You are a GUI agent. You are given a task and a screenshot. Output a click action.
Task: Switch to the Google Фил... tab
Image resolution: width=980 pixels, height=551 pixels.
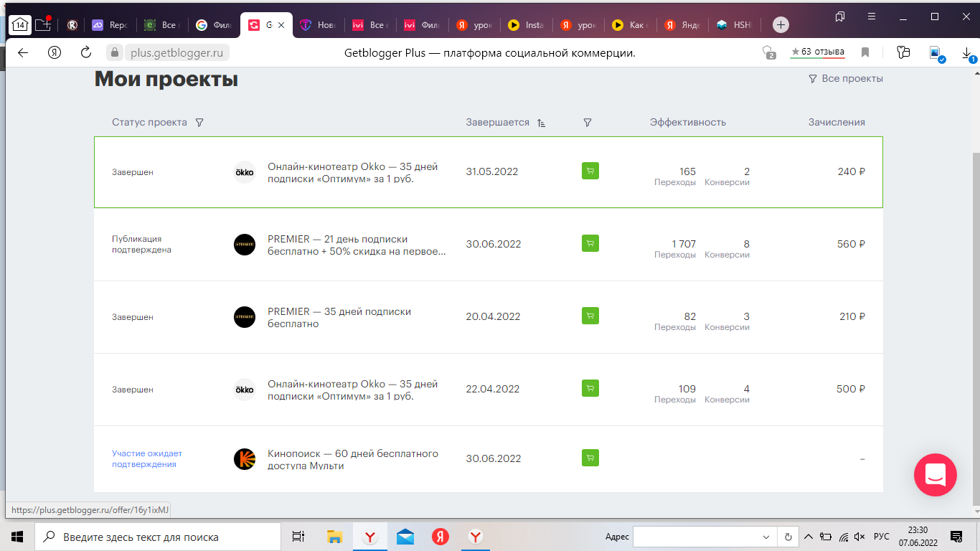tap(215, 25)
